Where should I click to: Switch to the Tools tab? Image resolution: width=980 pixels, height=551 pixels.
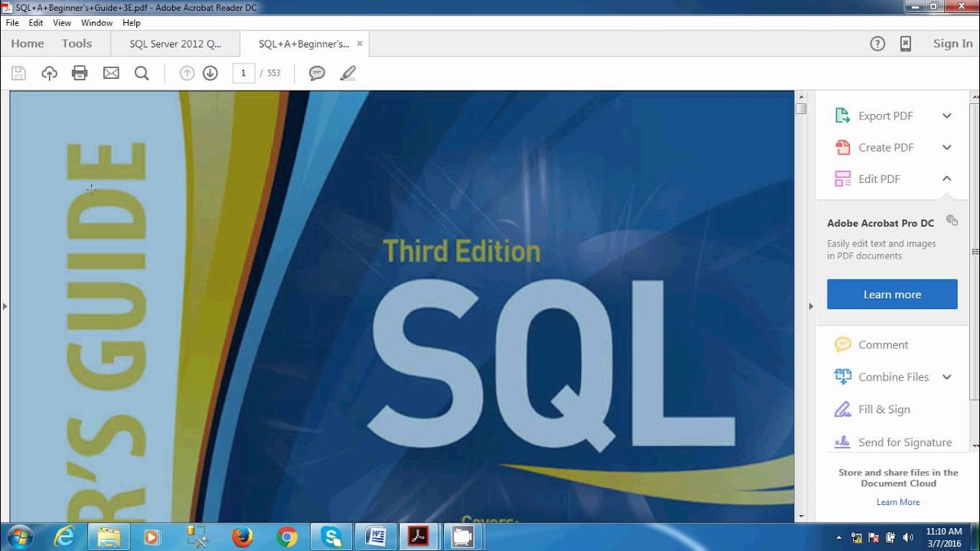(77, 44)
